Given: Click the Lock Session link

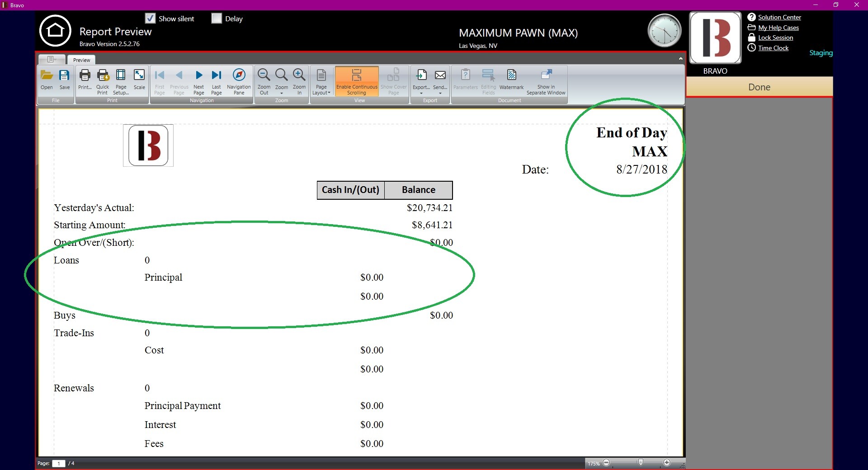Looking at the screenshot, I should 775,38.
